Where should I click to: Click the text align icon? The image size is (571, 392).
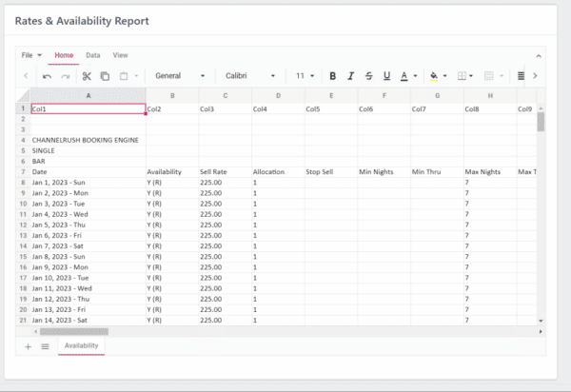pyautogui.click(x=520, y=76)
